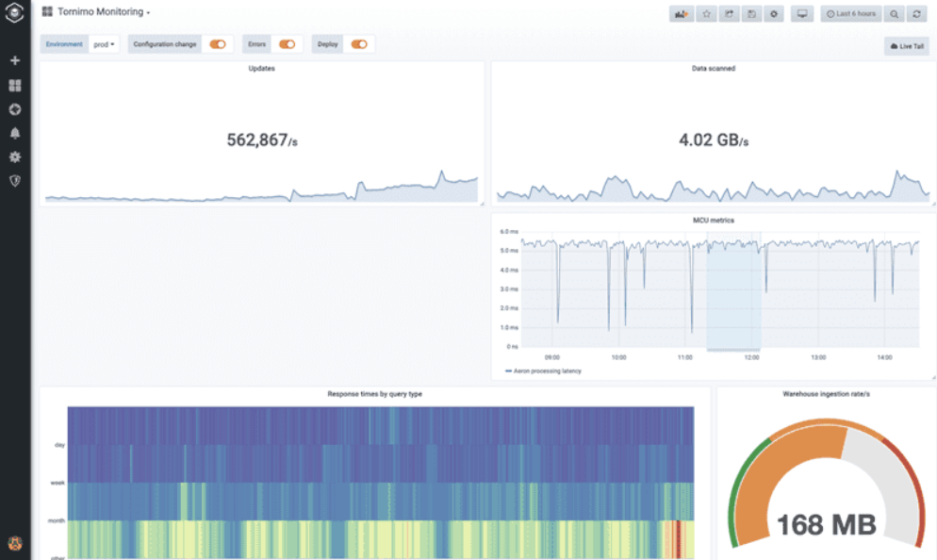Open the Dashboards grid icon in sidebar

pyautogui.click(x=15, y=86)
